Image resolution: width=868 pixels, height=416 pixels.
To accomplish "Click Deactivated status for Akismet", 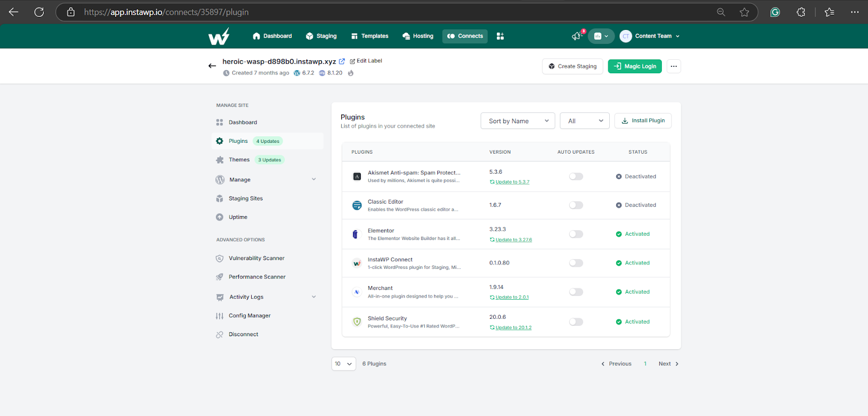I will 636,177.
